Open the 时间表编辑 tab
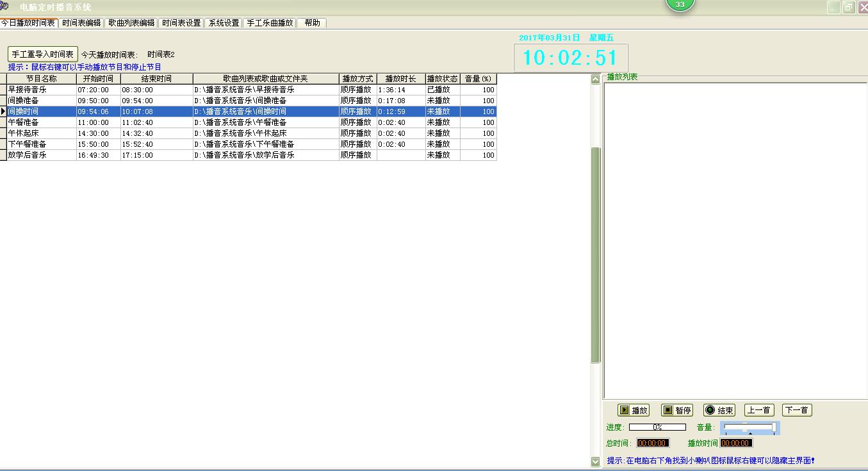Screen dimensions: 868x471 coord(81,23)
